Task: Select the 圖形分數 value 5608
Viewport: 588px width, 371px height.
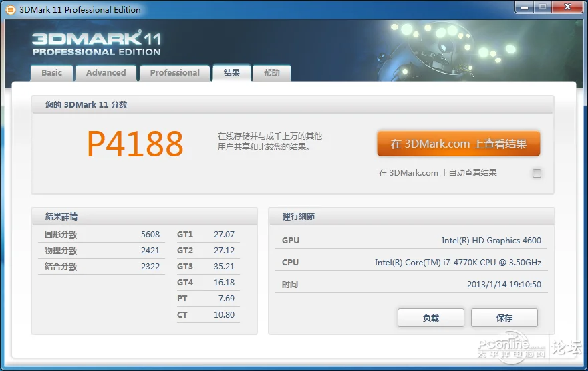Action: pyautogui.click(x=150, y=235)
